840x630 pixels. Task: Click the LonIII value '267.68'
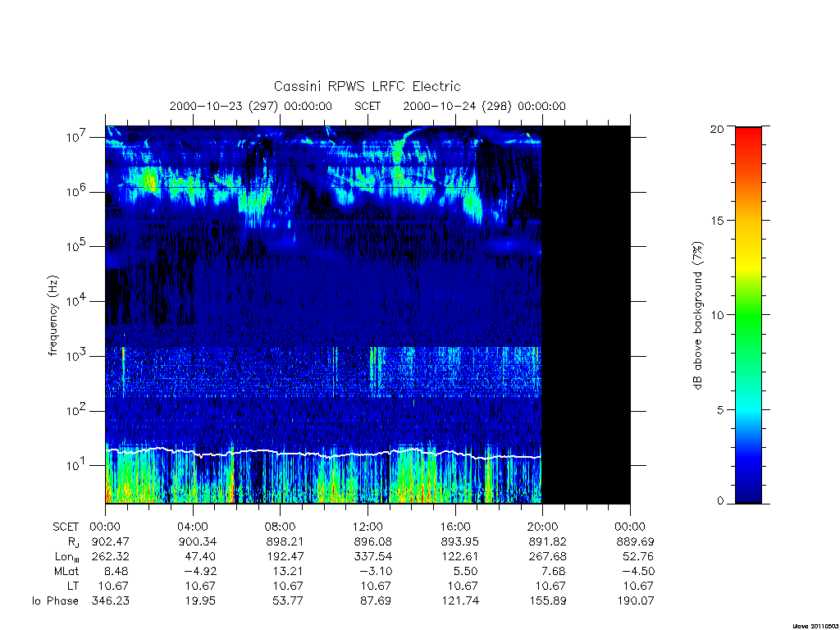[547, 557]
